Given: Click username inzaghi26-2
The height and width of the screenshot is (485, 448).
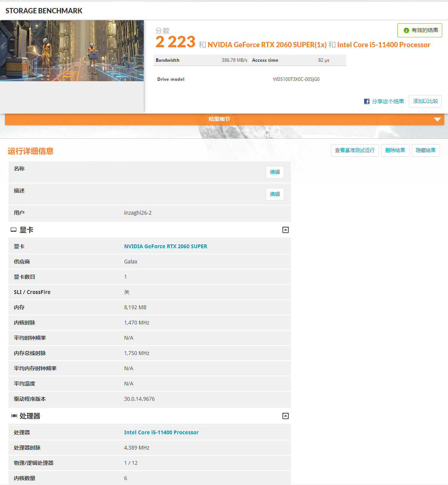Looking at the screenshot, I should [138, 213].
